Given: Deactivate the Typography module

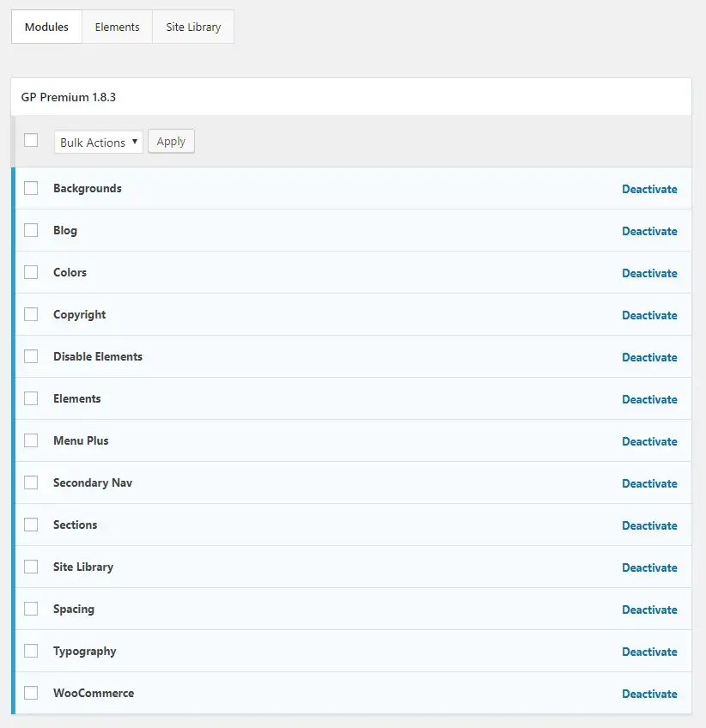Looking at the screenshot, I should tap(649, 652).
